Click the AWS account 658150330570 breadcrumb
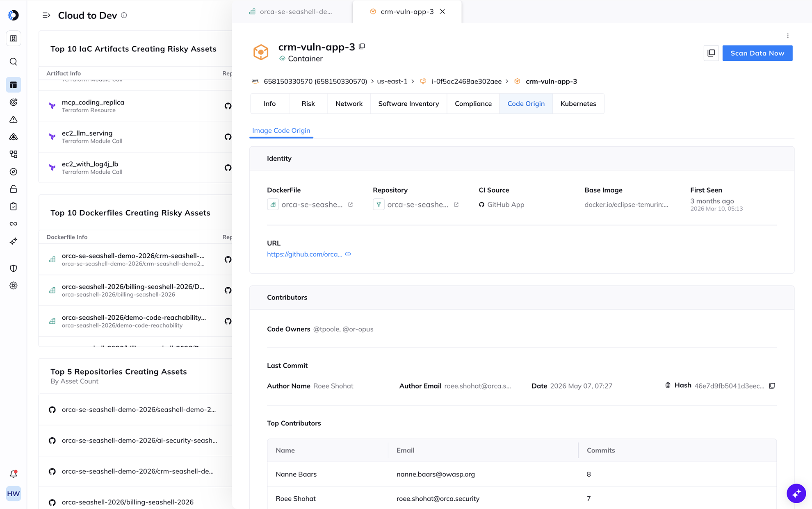The image size is (812, 509). click(x=315, y=82)
